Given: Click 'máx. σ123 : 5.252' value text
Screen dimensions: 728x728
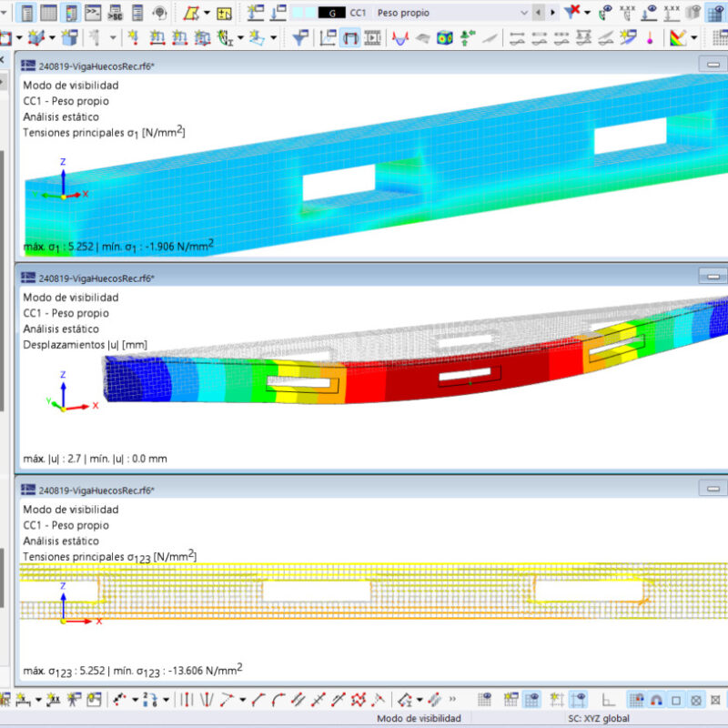Looking at the screenshot, I should point(64,672).
